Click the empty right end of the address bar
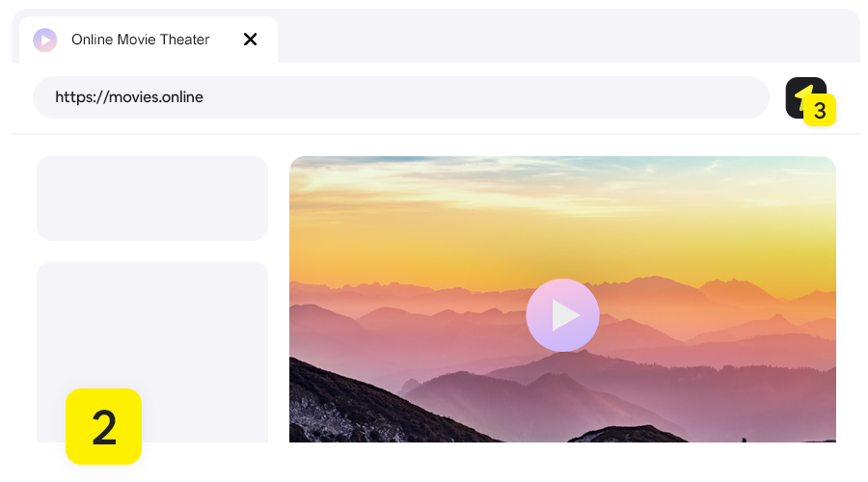Screen dimensions: 868x482 click(x=675, y=97)
